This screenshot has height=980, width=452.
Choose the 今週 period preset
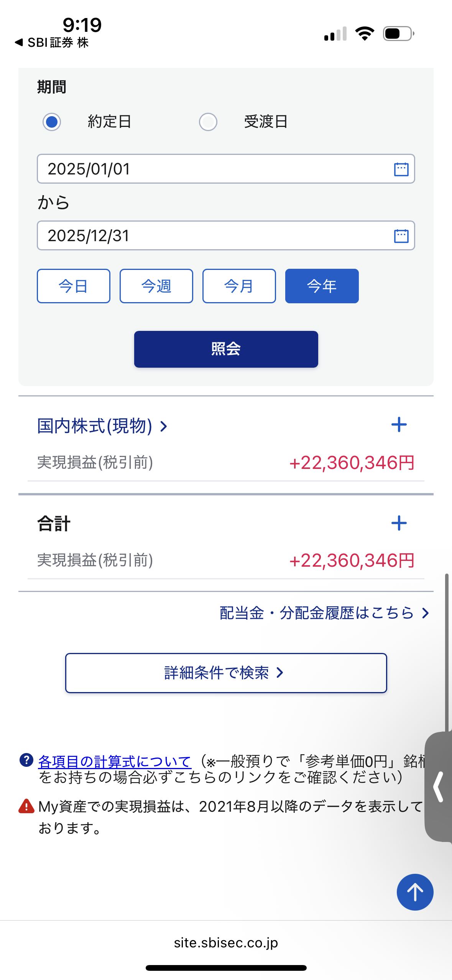[x=156, y=286]
